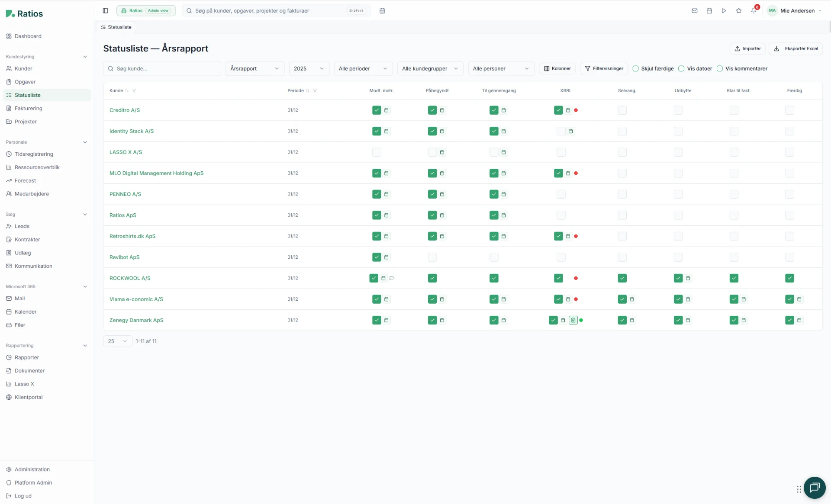Open the calendar icon beside search bar

pyautogui.click(x=382, y=11)
